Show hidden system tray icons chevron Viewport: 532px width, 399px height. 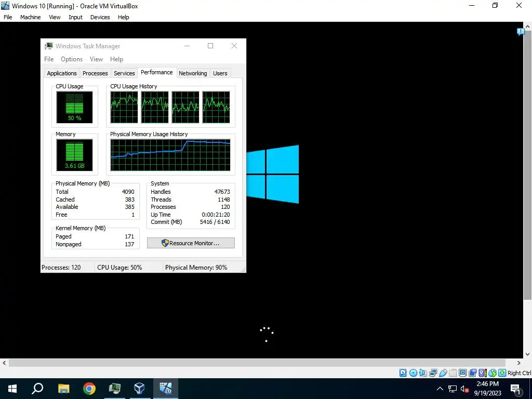click(440, 389)
